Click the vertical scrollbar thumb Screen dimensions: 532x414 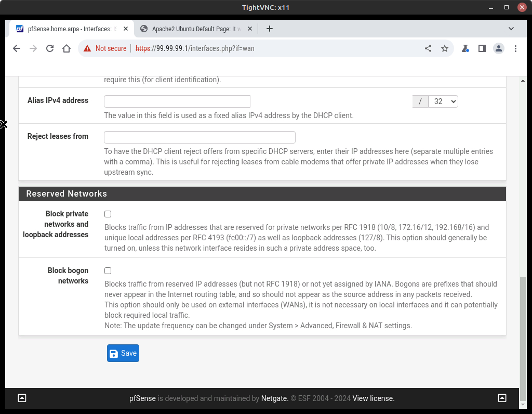click(523, 338)
